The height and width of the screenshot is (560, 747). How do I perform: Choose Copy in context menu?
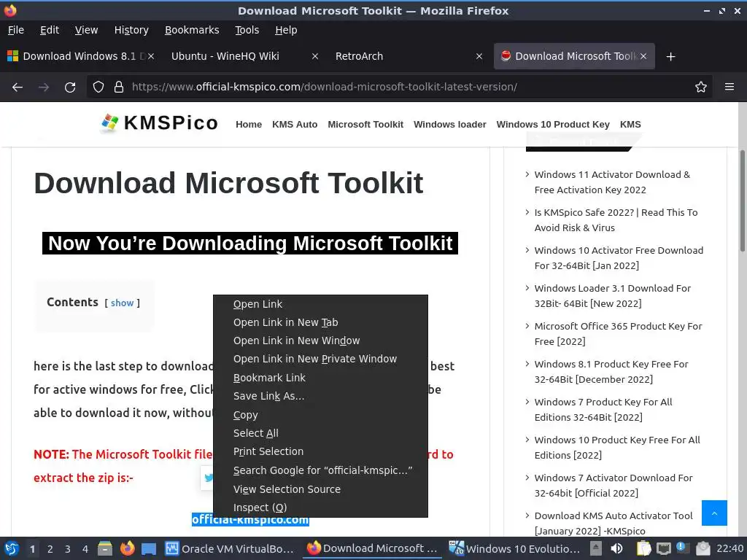coord(320,415)
